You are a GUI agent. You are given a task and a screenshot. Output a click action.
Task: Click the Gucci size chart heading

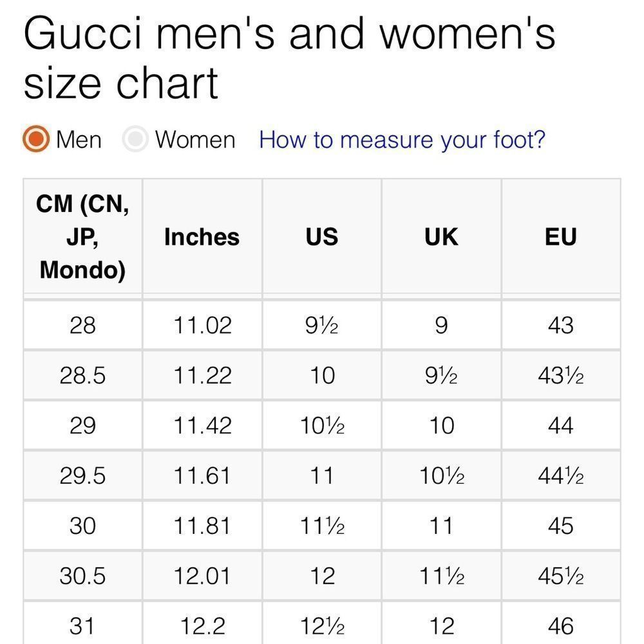tap(289, 58)
